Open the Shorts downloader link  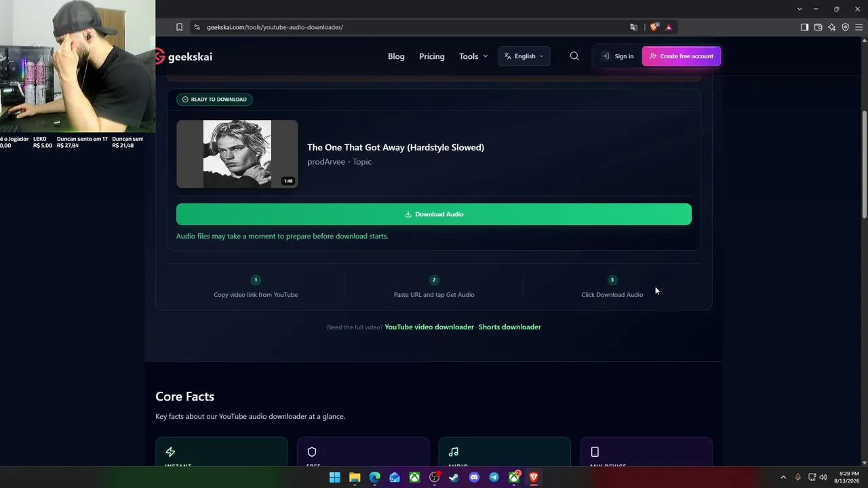[510, 327]
